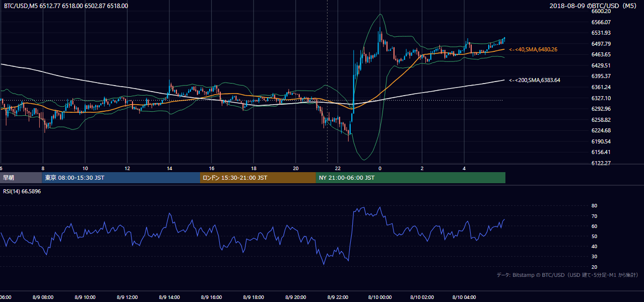
Task: Click RSI scale value 70
Action: coord(594,216)
